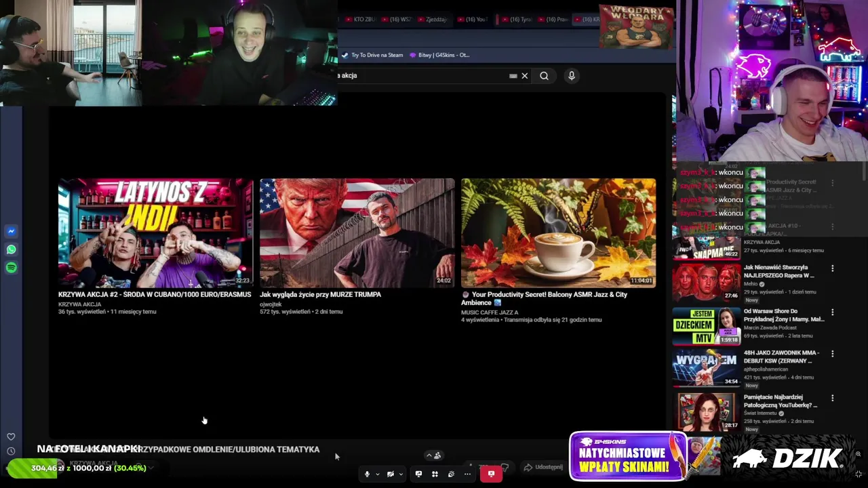Open the soundboard icon in call toolbar

pos(451,474)
